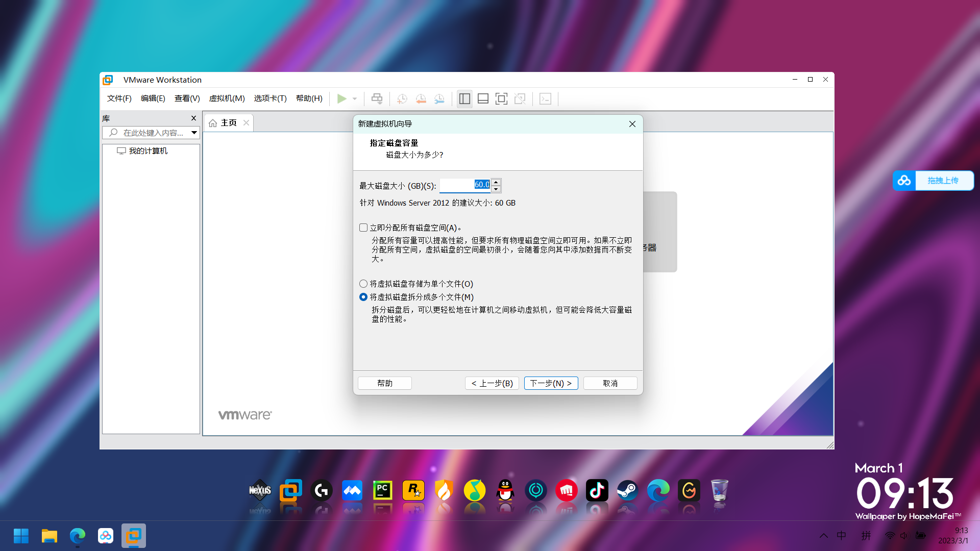Viewport: 980px width, 551px height.
Task: Click the green power on play icon
Action: [x=341, y=98]
